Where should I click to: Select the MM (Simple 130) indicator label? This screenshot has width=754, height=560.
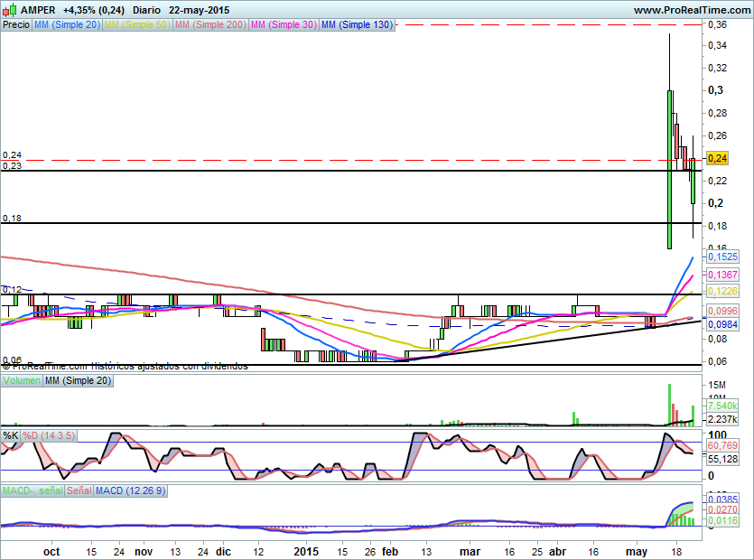[x=357, y=25]
